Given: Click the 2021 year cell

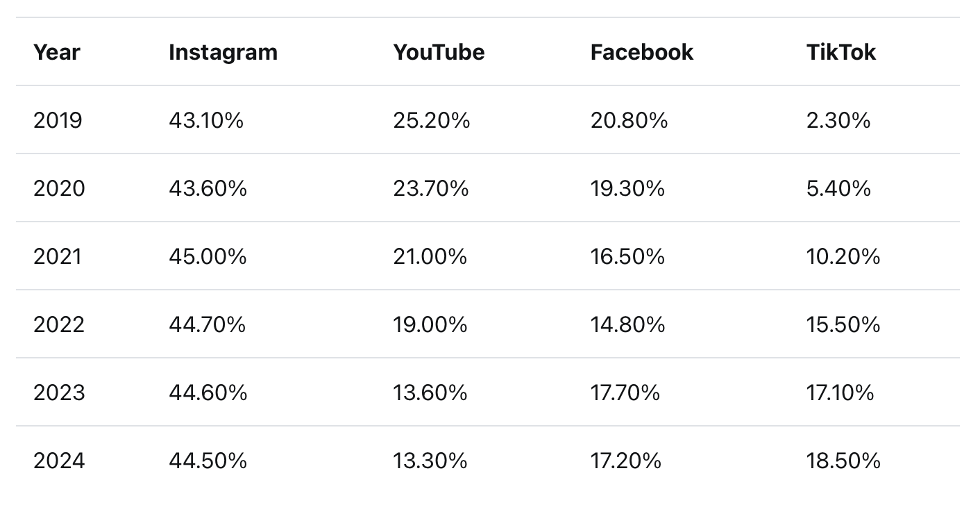Looking at the screenshot, I should pyautogui.click(x=58, y=256).
